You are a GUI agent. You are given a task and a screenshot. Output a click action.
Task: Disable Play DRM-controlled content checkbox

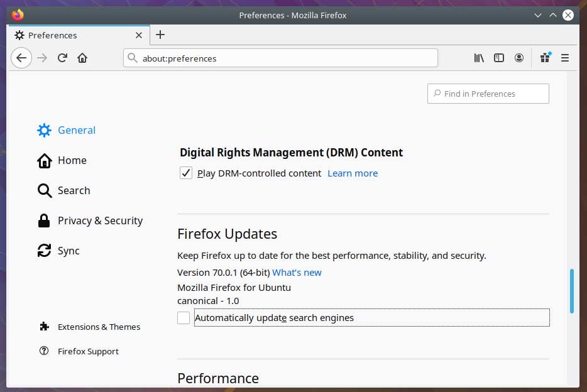click(x=186, y=173)
